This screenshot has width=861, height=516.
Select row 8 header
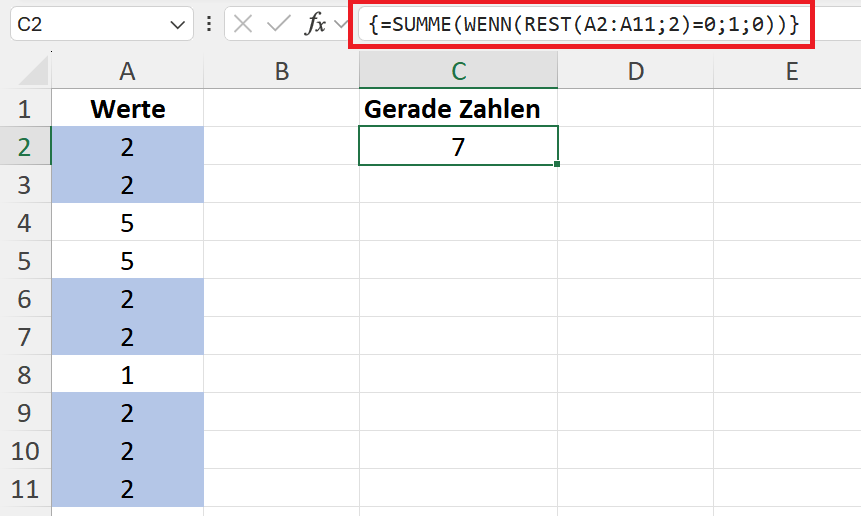click(x=25, y=375)
